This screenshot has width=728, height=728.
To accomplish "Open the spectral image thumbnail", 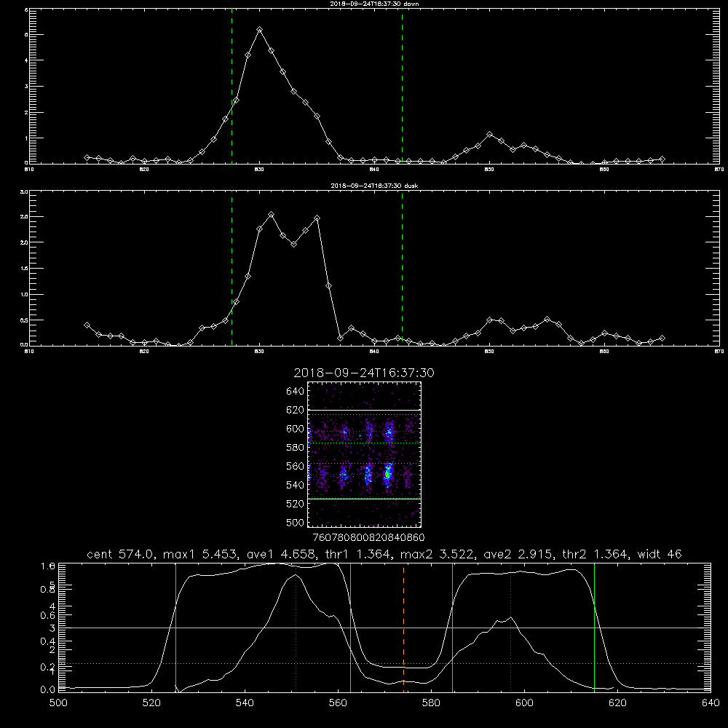I will [364, 454].
